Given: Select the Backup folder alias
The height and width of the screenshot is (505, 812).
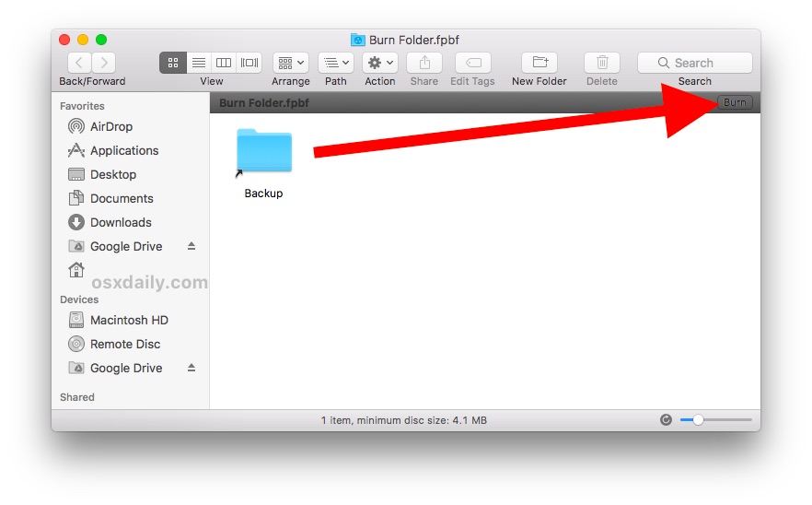Looking at the screenshot, I should point(264,163).
